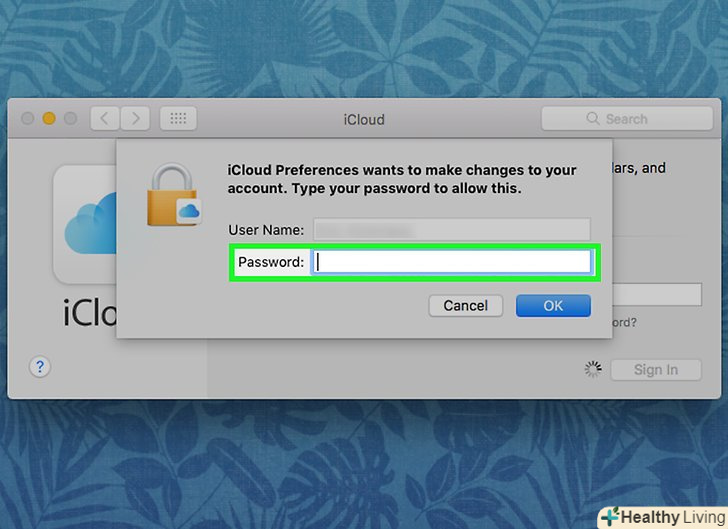Click the Sign In button

(656, 370)
